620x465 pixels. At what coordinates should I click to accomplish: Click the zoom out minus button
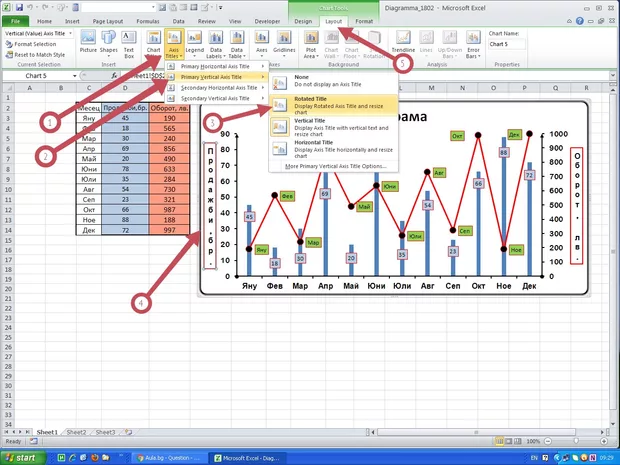click(x=548, y=441)
